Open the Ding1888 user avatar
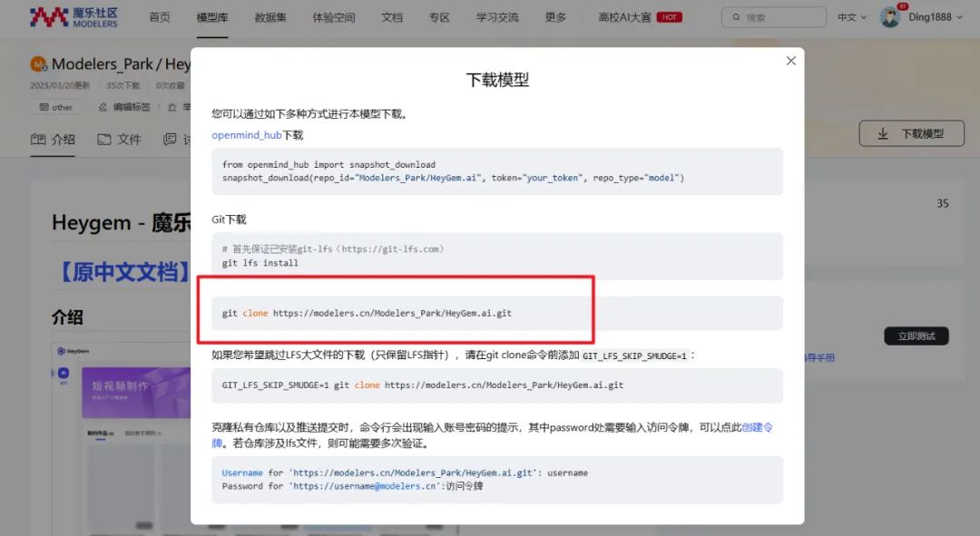This screenshot has width=980, height=536. pos(890,17)
